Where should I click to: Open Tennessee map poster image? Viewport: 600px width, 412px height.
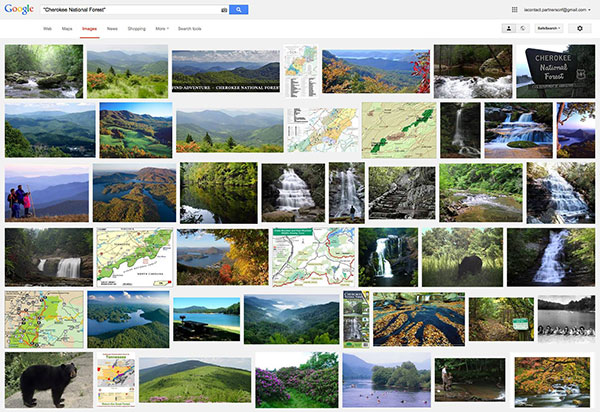116,380
